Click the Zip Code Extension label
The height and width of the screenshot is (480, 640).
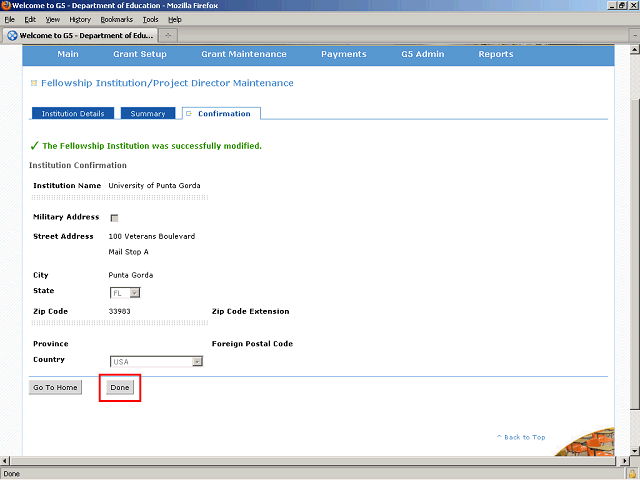click(x=251, y=311)
